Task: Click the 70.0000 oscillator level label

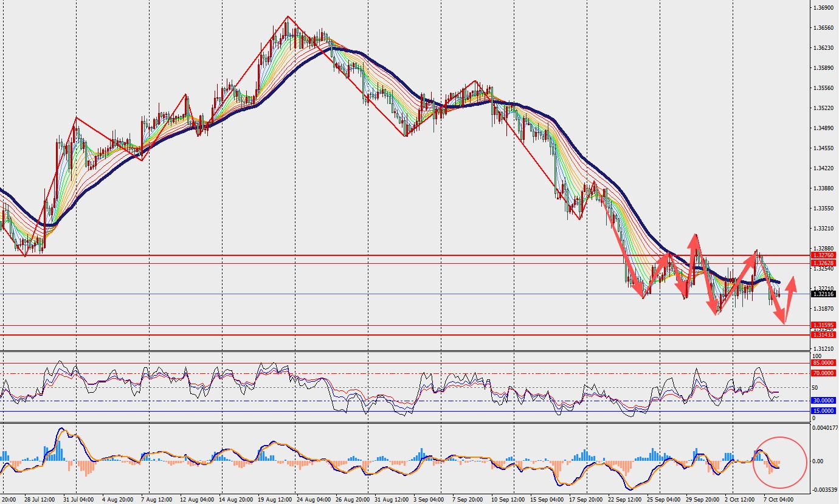Action: tap(823, 373)
